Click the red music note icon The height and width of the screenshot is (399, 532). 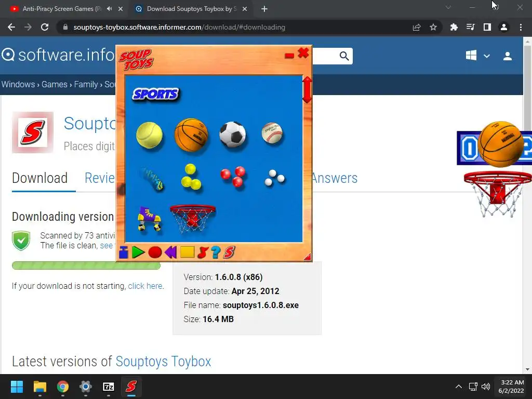[x=203, y=252]
